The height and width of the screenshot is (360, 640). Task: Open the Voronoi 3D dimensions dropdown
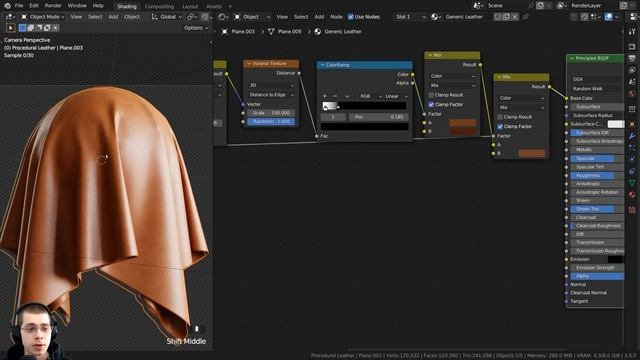(x=271, y=85)
